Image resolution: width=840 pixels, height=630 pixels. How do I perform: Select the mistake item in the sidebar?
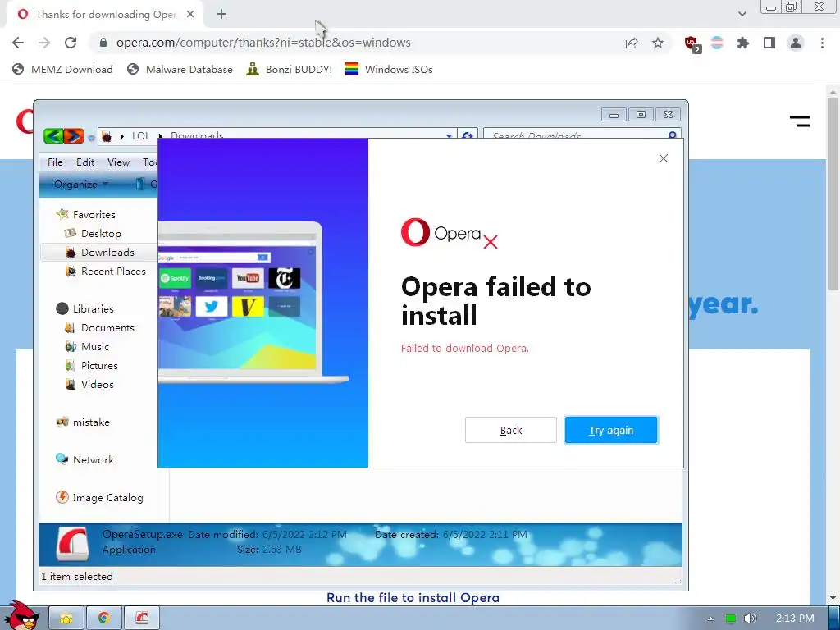pos(83,422)
